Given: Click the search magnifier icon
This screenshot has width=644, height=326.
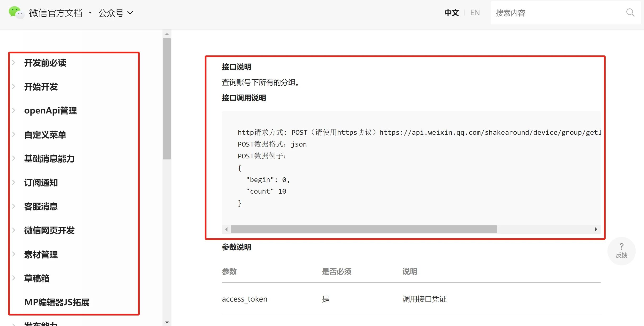Looking at the screenshot, I should [630, 13].
